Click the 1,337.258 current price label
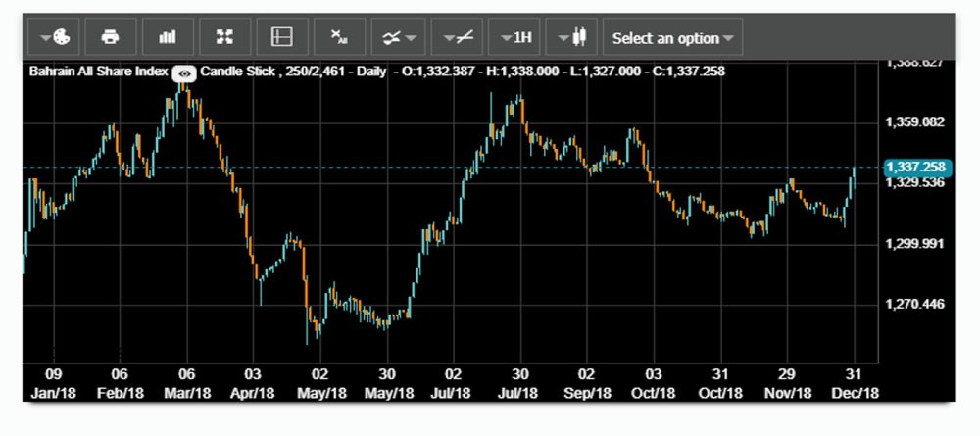The height and width of the screenshot is (436, 980). click(x=916, y=167)
